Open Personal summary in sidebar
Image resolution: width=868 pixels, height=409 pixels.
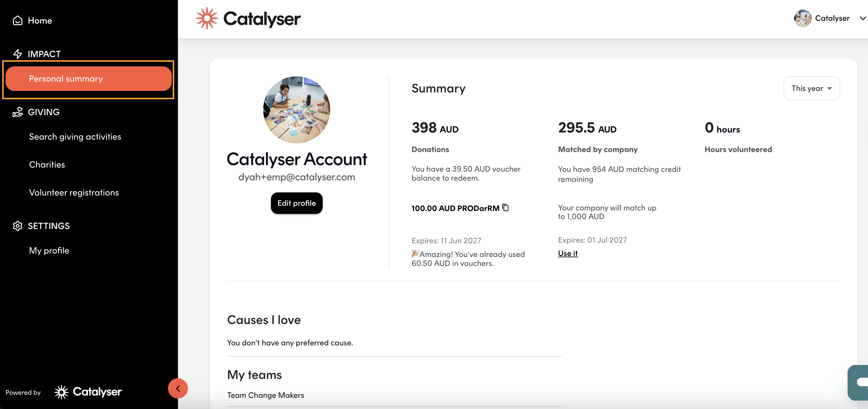(89, 79)
